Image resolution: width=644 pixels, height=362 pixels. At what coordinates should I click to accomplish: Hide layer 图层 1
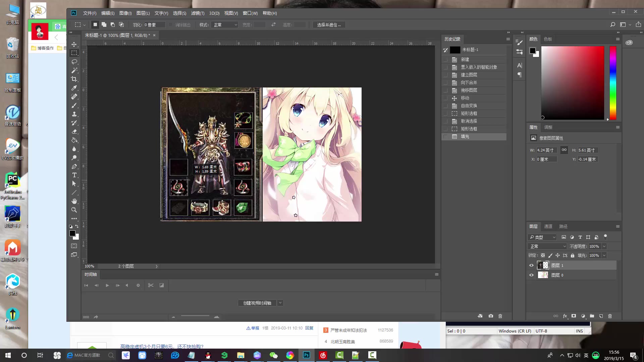pyautogui.click(x=531, y=265)
